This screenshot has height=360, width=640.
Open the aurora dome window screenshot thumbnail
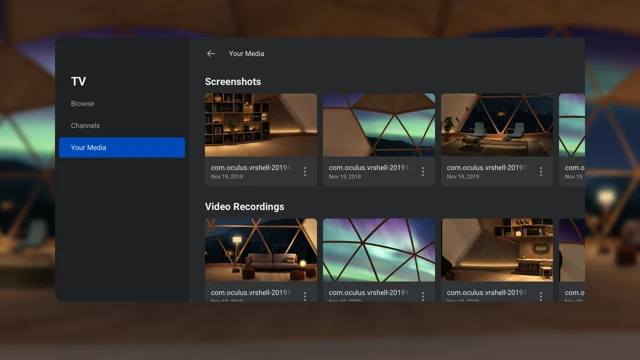pyautogui.click(x=379, y=125)
